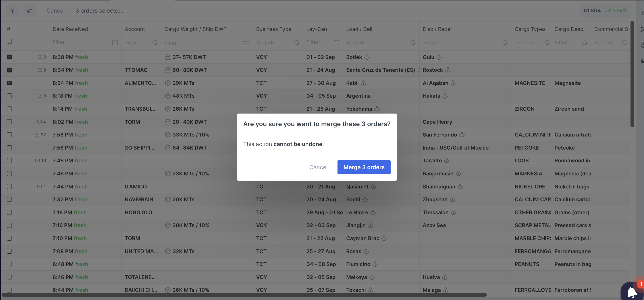The image size is (644, 300).
Task: Click the email count icon on row 8:38 PM
Action: click(x=40, y=57)
